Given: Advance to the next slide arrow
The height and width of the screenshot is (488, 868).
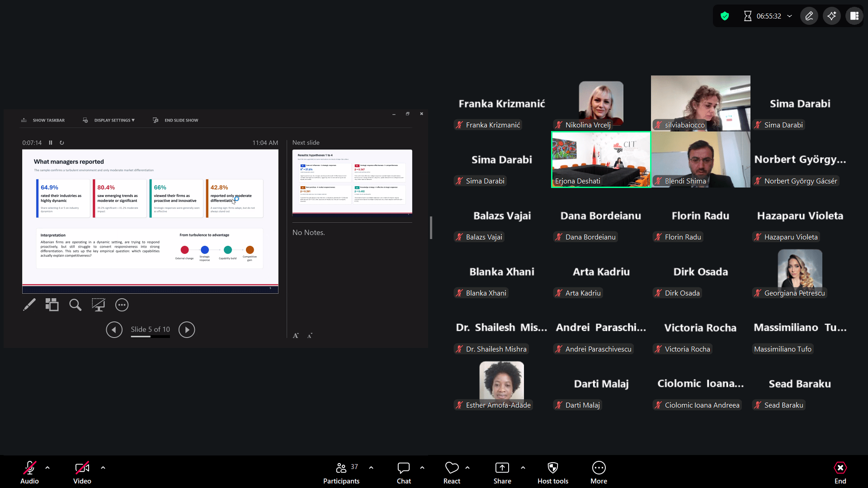Looking at the screenshot, I should (x=187, y=330).
